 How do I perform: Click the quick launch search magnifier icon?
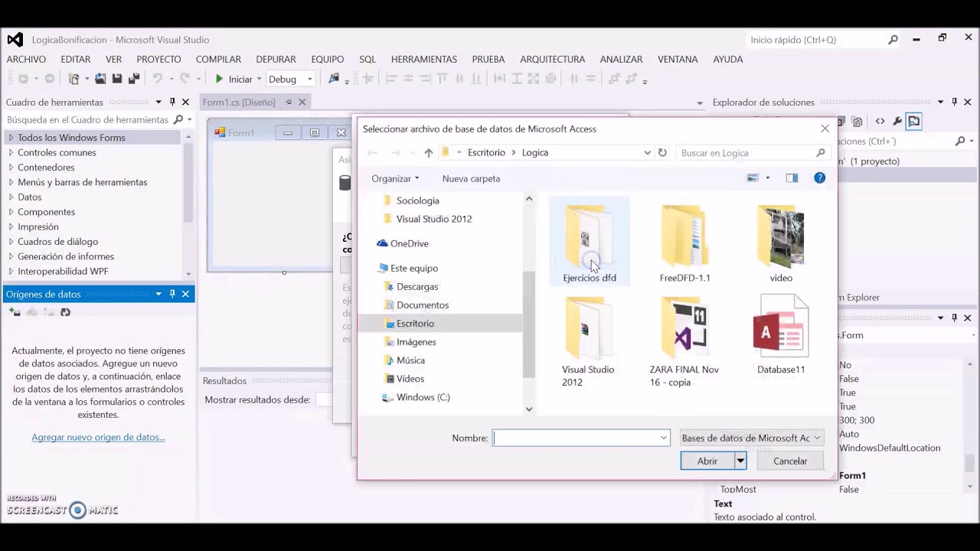(893, 40)
